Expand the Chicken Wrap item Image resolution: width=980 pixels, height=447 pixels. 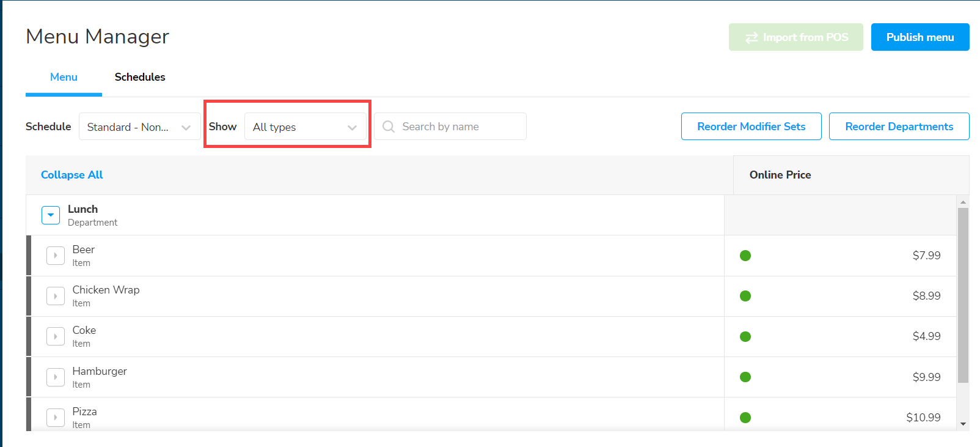click(56, 296)
